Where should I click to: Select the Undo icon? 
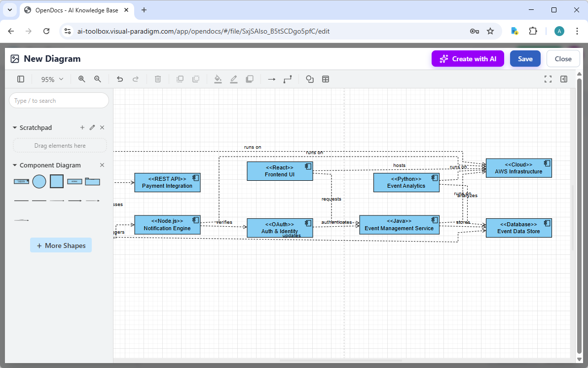pyautogui.click(x=119, y=79)
